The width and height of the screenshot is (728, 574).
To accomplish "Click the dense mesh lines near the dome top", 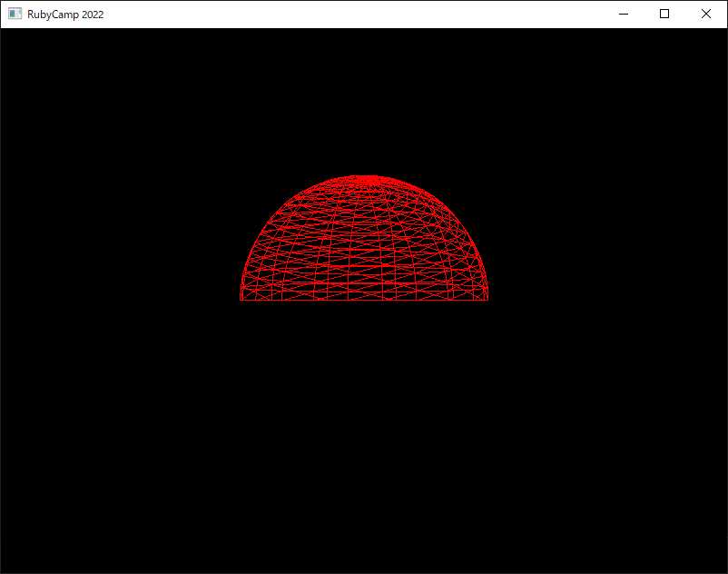I will pos(364,185).
